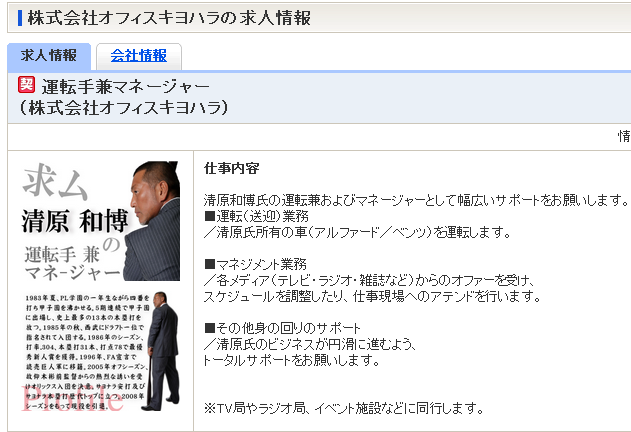Click the 仕事内容 section heading
631x432 pixels.
tap(231, 168)
